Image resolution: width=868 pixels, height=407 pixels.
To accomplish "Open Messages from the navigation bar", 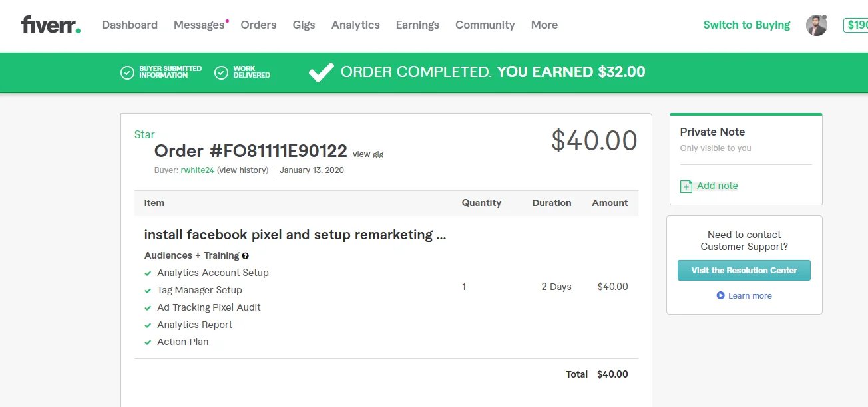I will (199, 25).
